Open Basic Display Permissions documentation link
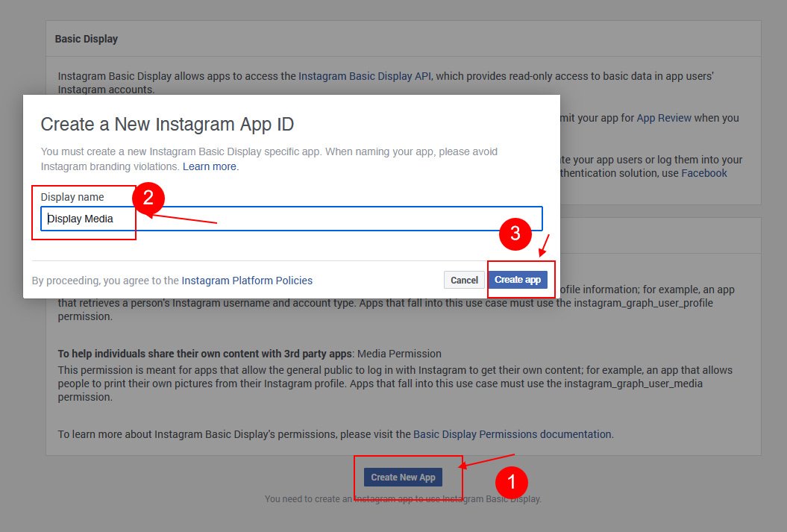787x532 pixels. pos(512,434)
